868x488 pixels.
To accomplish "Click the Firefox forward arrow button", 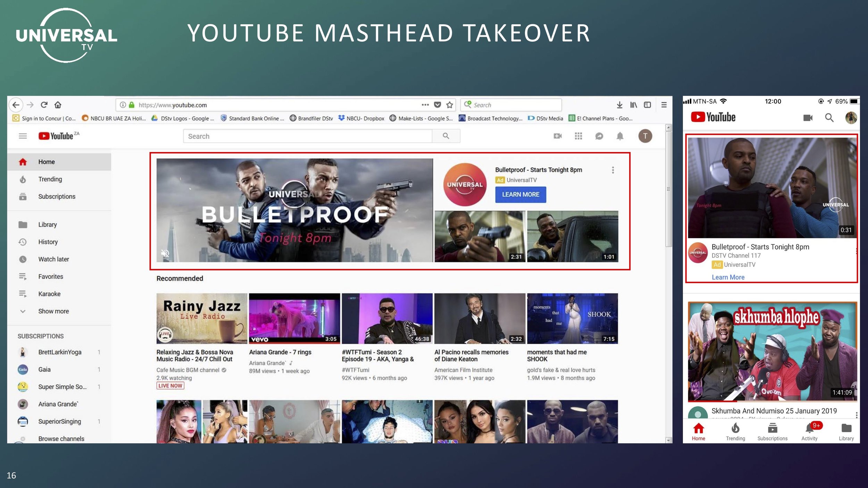I will pyautogui.click(x=30, y=105).
